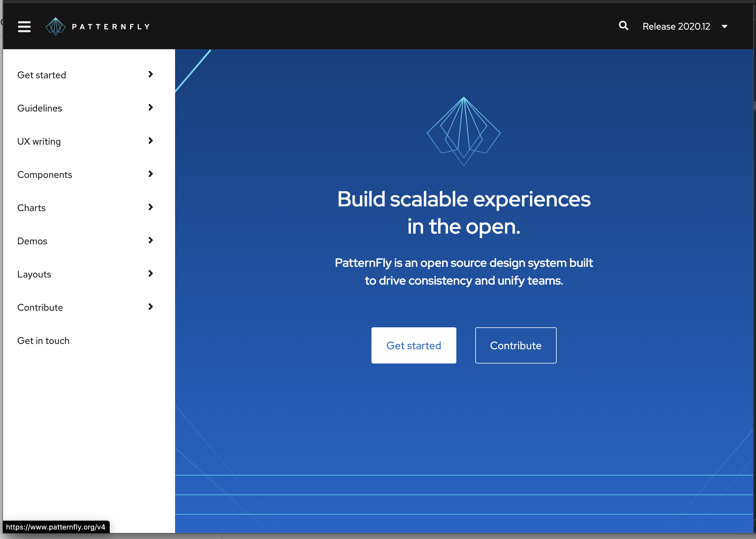Select Guidelines in the sidebar
This screenshot has width=756, height=539.
[39, 108]
